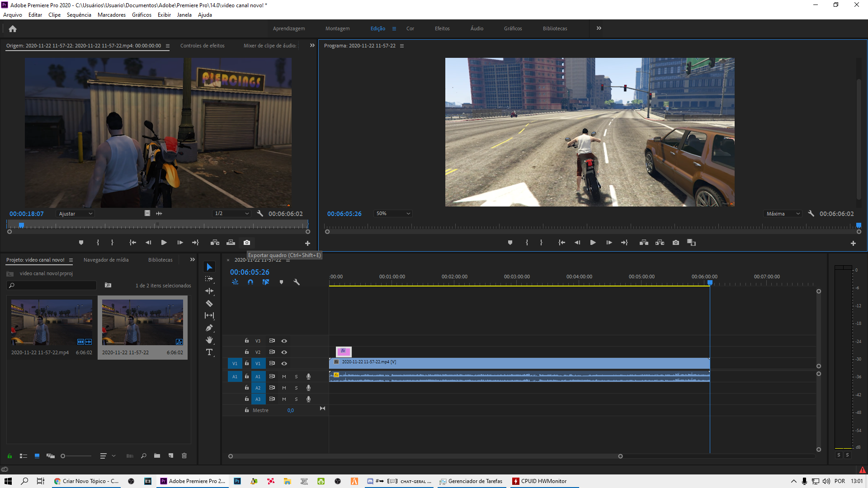Open timeline display settings wrench
The height and width of the screenshot is (488, 868).
click(x=297, y=282)
